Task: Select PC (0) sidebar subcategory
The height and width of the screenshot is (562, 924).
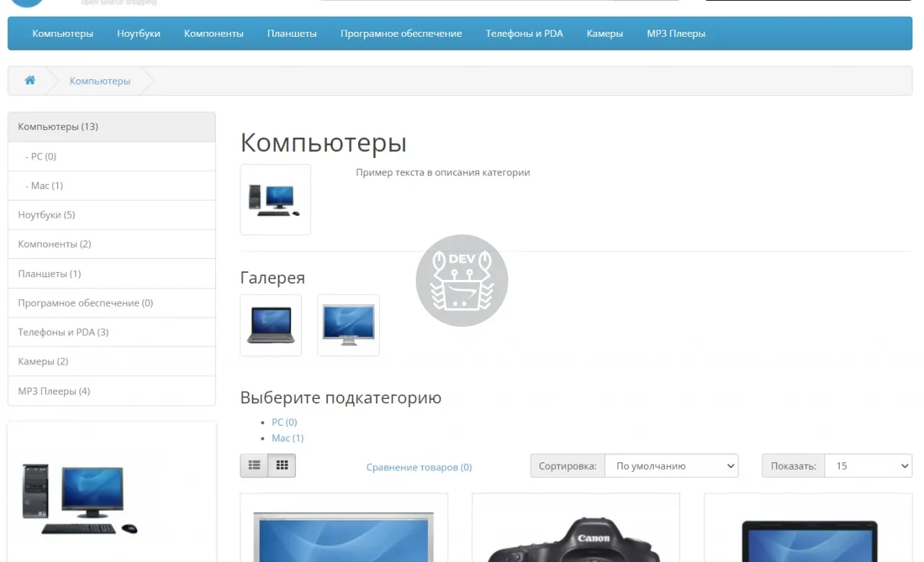Action: click(112, 157)
